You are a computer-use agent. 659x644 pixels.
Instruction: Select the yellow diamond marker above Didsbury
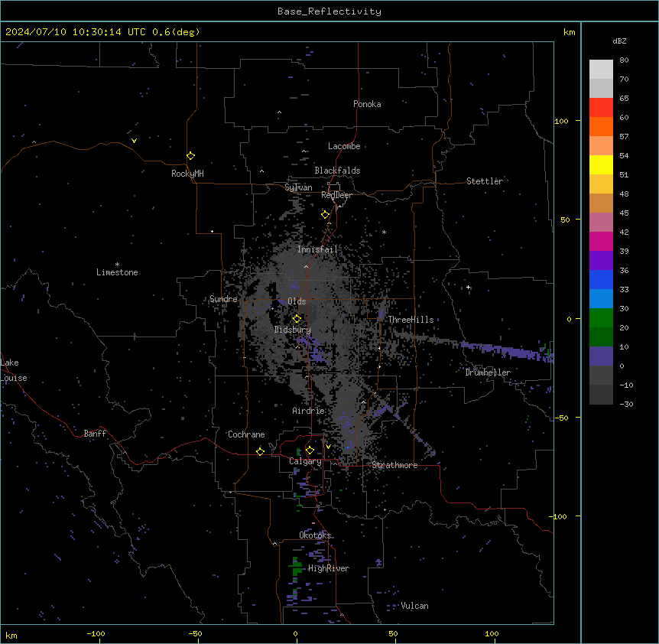pyautogui.click(x=297, y=319)
